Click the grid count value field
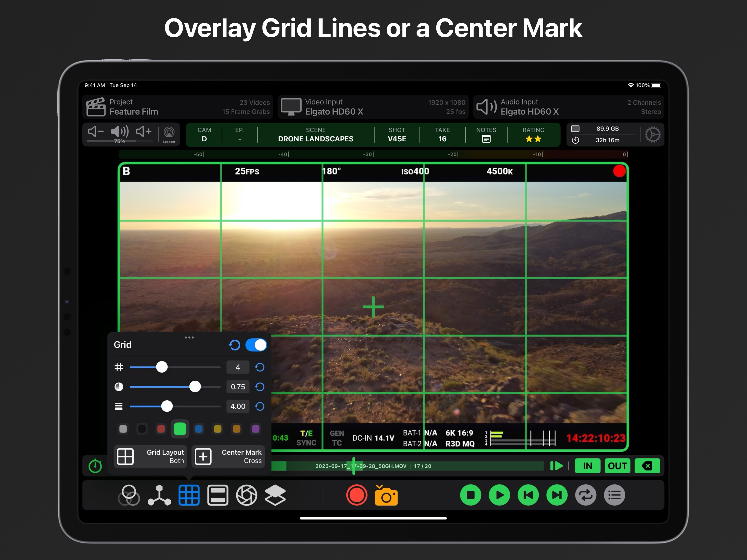The image size is (747, 560). 238,367
